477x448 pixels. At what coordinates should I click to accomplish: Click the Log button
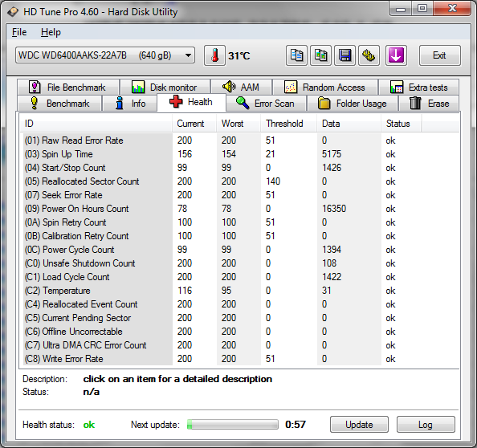pyautogui.click(x=426, y=424)
